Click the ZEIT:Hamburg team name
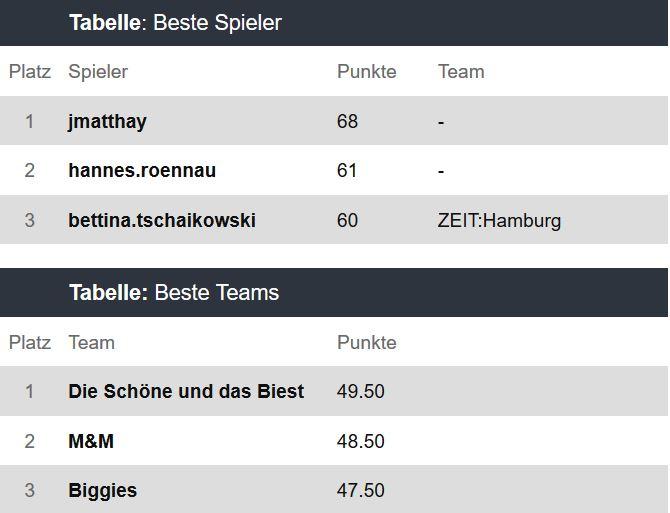The width and height of the screenshot is (670, 513). pos(499,220)
